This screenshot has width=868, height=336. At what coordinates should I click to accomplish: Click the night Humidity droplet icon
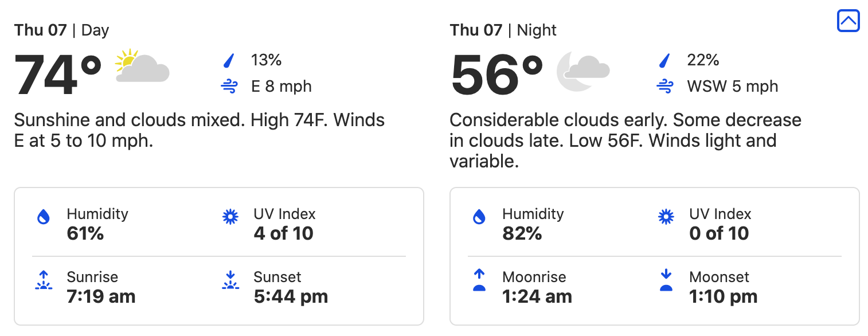click(479, 217)
